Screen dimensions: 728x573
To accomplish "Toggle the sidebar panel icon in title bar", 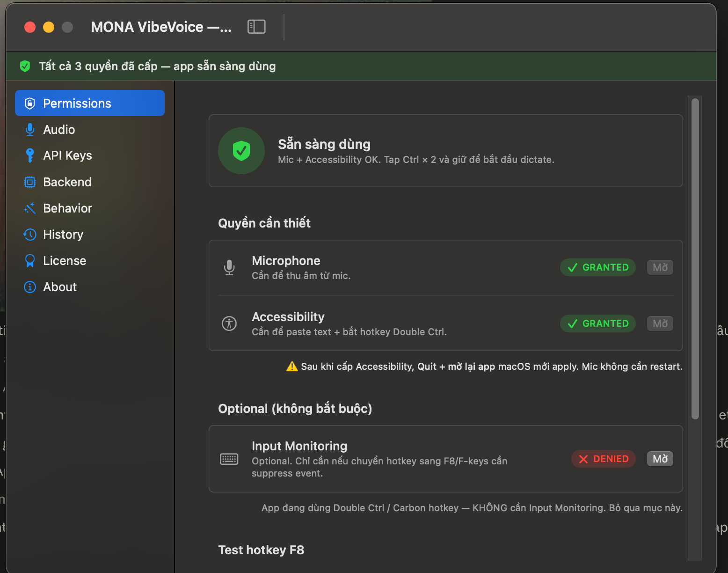I will pos(256,27).
